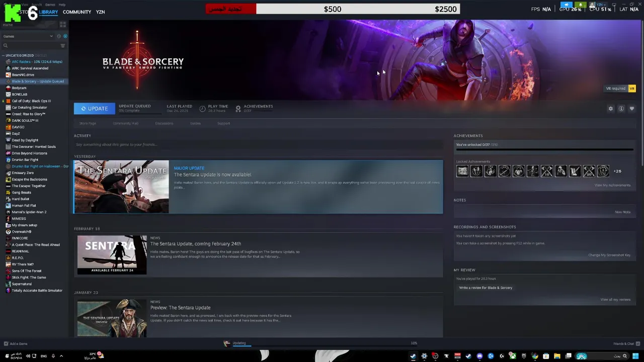Viewport: 644px width, 362px height.
Task: Open Steam icon in the taskbar
Action: 413,356
